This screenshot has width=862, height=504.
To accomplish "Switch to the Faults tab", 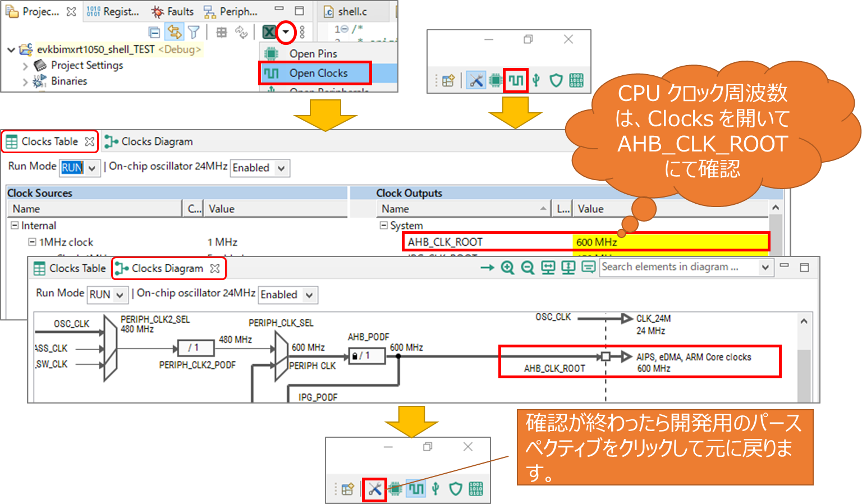I will pos(173,11).
